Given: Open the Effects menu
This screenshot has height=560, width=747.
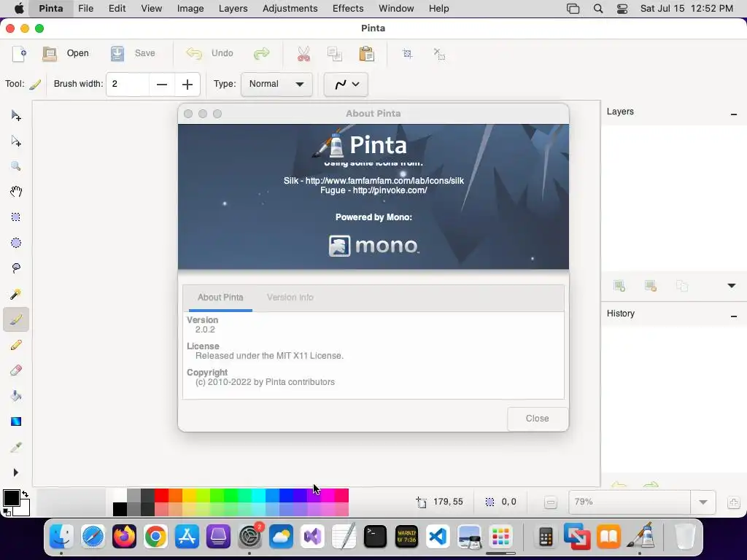Looking at the screenshot, I should point(348,9).
